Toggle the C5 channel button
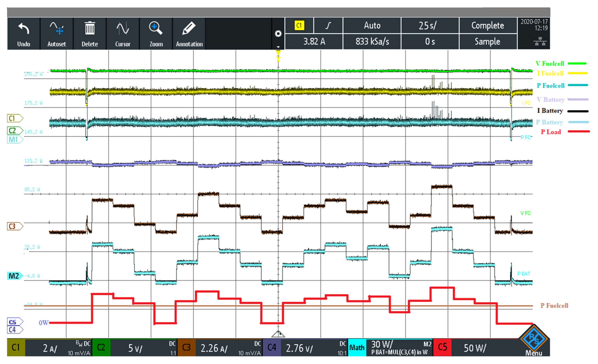This screenshot has width=598, height=364. coord(442,347)
